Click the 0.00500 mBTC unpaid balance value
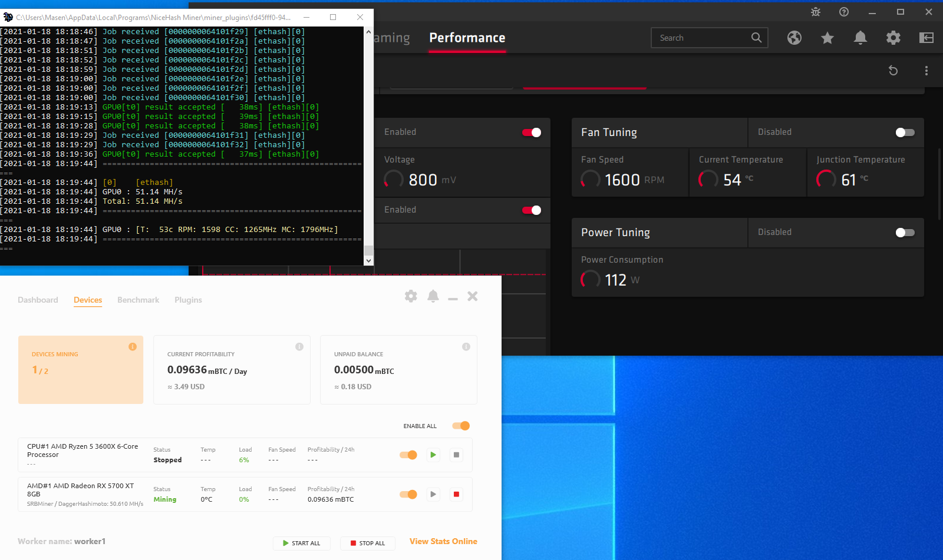Viewport: 943px width, 560px height. click(x=364, y=370)
